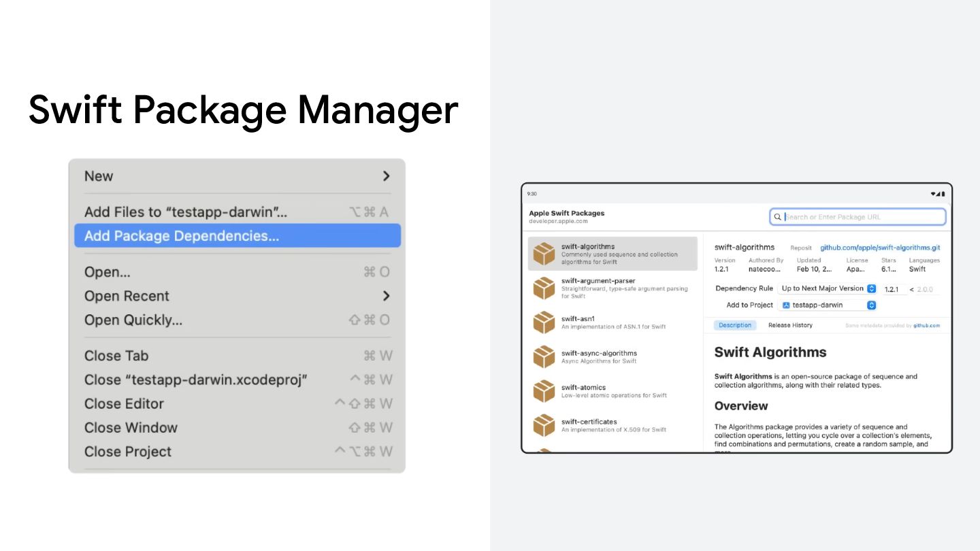Viewport: 980px width, 551px height.
Task: Expand the New submenu arrow
Action: point(386,176)
